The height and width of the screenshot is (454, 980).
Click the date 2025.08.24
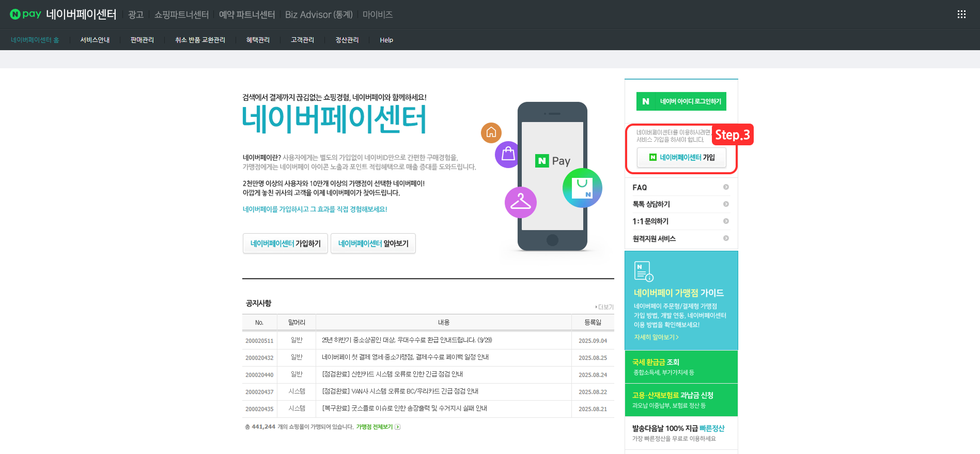pyautogui.click(x=593, y=375)
